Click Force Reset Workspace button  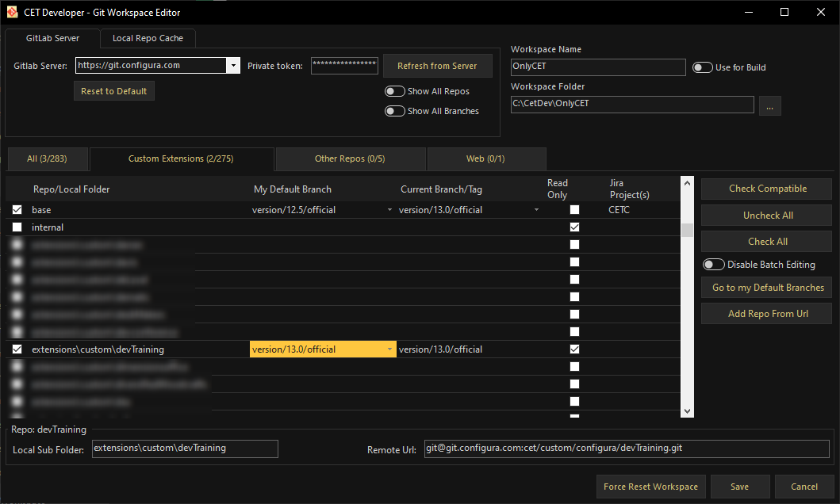651,487
